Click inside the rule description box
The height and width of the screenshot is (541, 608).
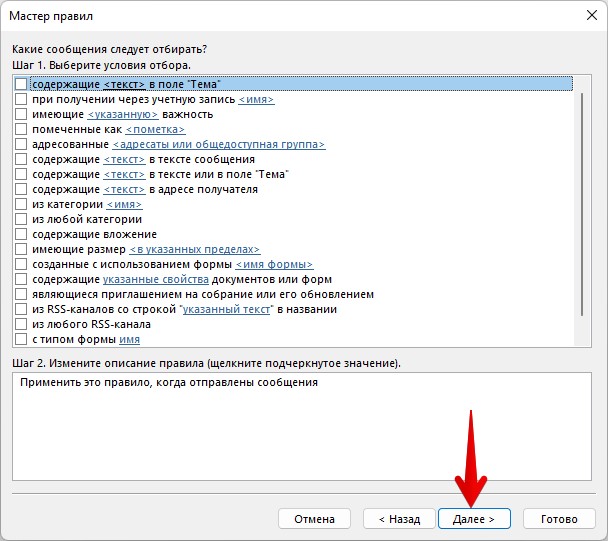[302, 427]
